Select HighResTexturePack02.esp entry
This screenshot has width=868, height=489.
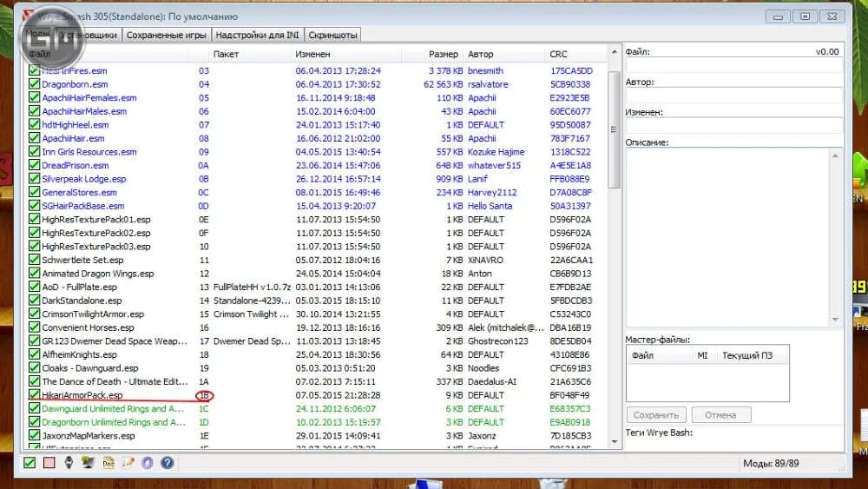click(96, 233)
